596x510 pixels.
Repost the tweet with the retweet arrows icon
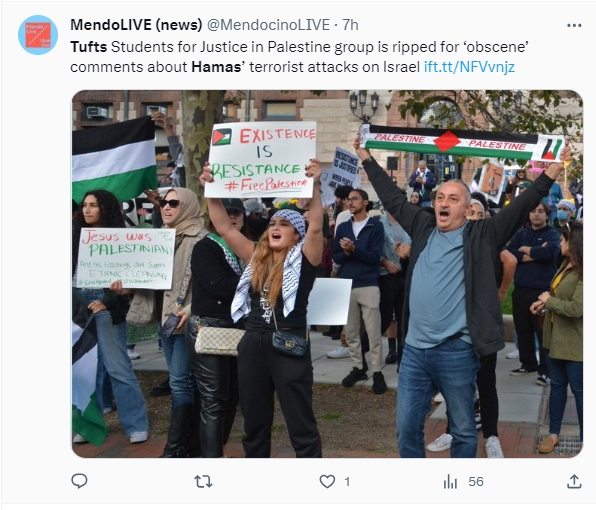pyautogui.click(x=203, y=481)
